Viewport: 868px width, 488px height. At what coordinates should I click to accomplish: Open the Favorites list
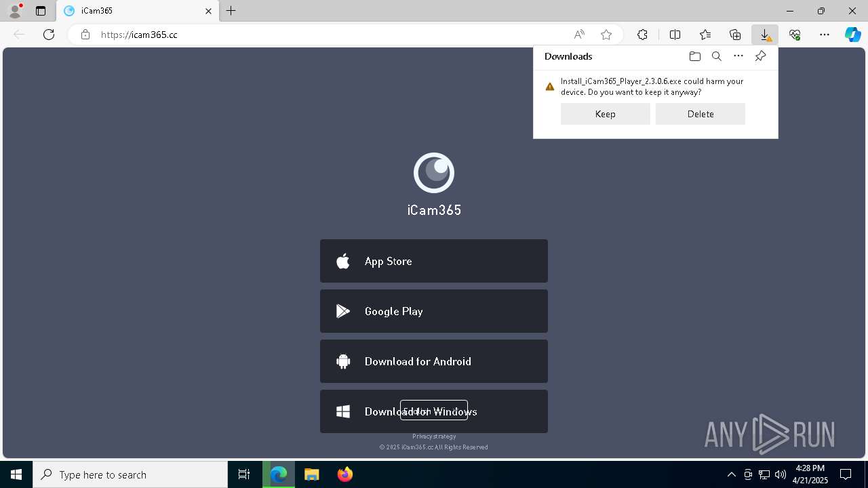(705, 35)
